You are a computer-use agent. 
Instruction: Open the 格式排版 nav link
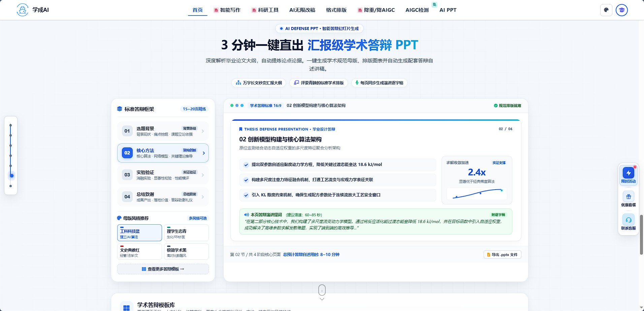pos(336,10)
